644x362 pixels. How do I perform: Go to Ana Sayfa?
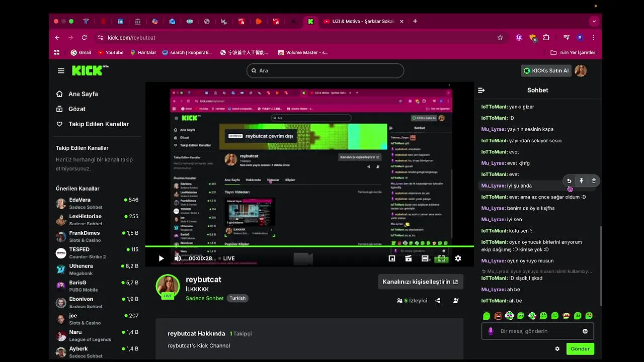tap(77, 94)
